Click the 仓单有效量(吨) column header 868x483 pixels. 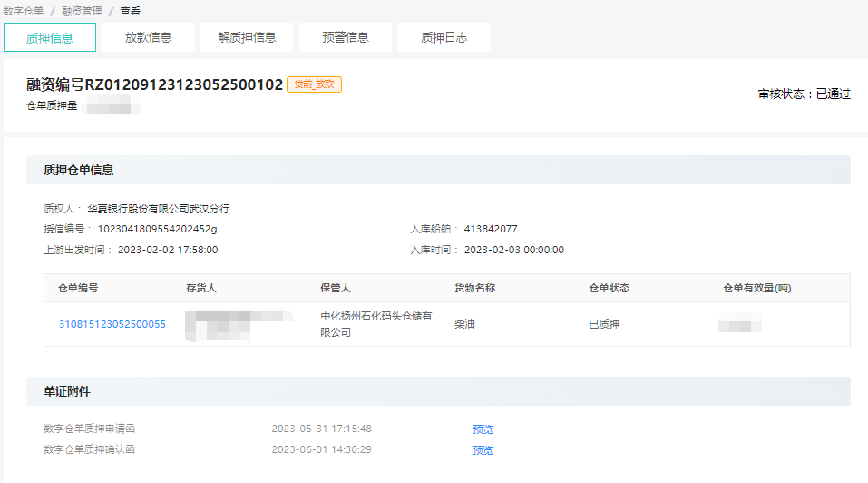(756, 288)
